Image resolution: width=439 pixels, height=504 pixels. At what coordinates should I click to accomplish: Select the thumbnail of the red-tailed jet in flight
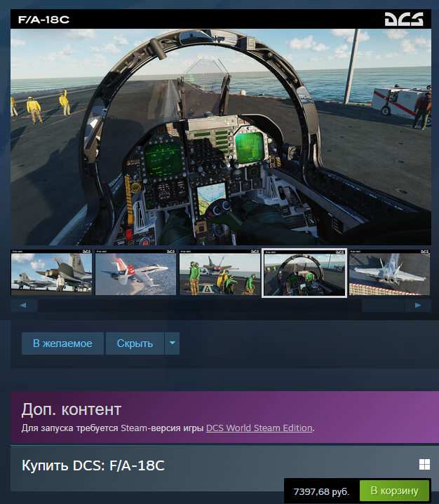point(136,273)
